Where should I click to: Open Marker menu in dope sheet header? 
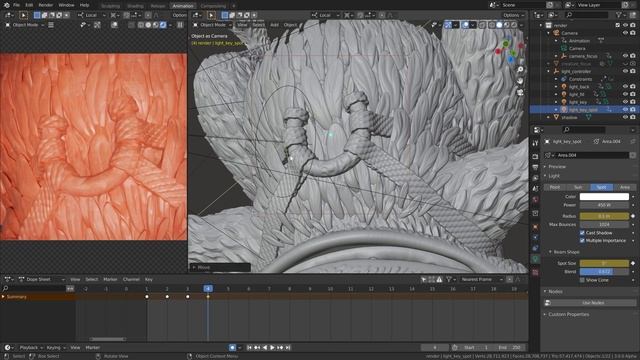(110, 280)
